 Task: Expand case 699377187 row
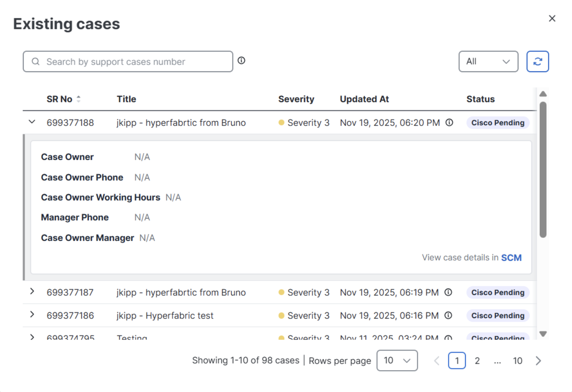point(32,292)
